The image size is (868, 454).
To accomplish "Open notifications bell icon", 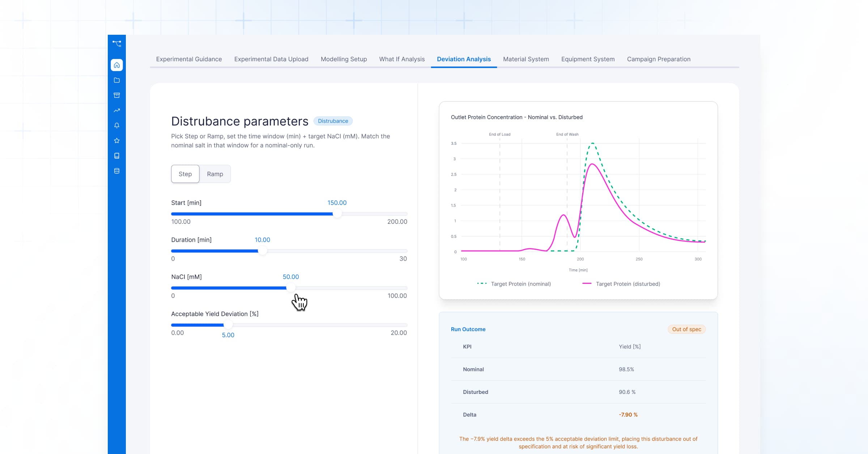I will coord(116,125).
